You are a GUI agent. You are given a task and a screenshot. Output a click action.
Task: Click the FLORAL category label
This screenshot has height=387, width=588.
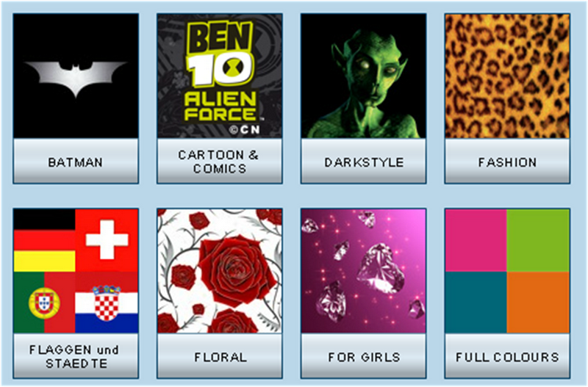220,356
